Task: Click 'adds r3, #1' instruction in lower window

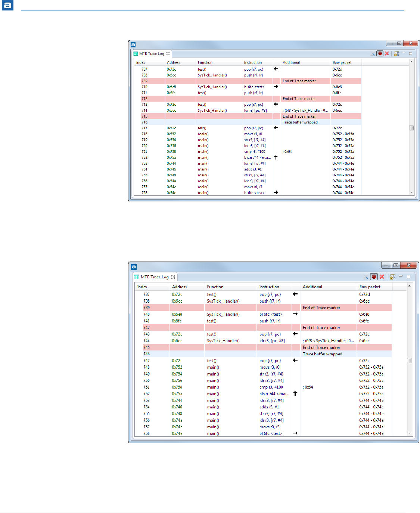Action: [x=269, y=407]
